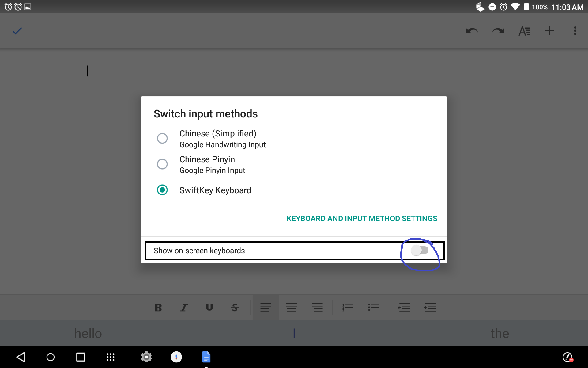Open the insert plus menu
Screen dimensions: 588x368
[549, 31]
